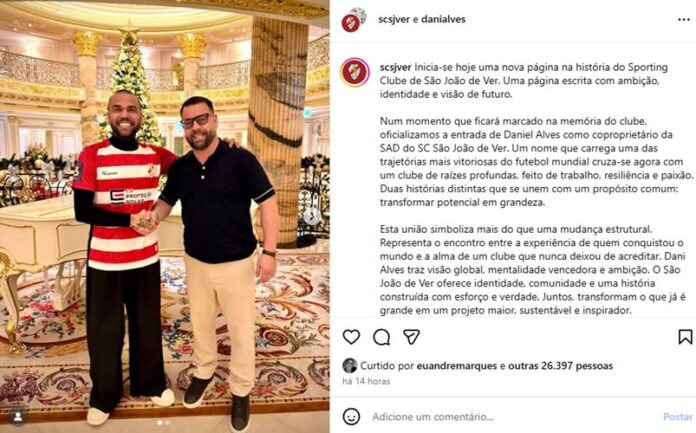Click the Postar button
This screenshot has width=696, height=433.
(677, 417)
